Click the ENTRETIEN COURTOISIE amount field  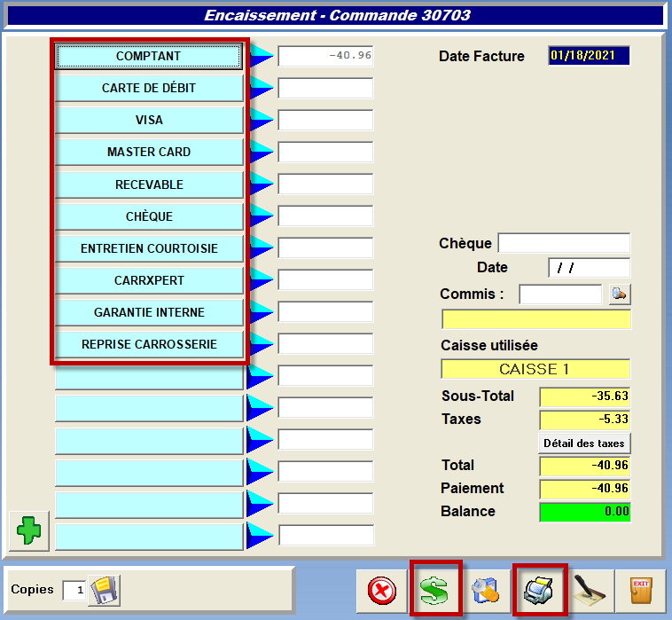325,247
